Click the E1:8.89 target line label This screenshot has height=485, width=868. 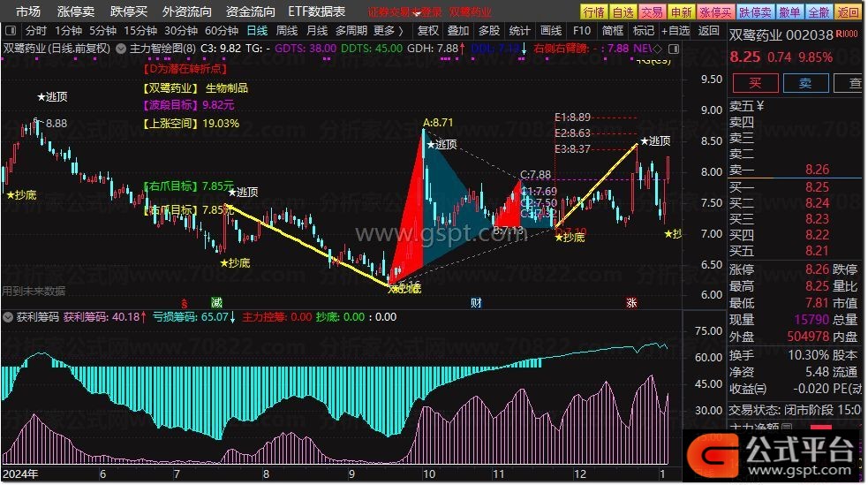point(572,117)
